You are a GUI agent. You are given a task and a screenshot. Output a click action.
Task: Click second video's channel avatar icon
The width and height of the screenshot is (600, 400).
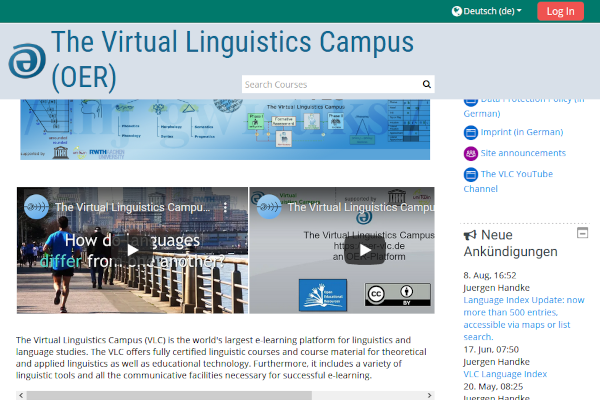[270, 207]
